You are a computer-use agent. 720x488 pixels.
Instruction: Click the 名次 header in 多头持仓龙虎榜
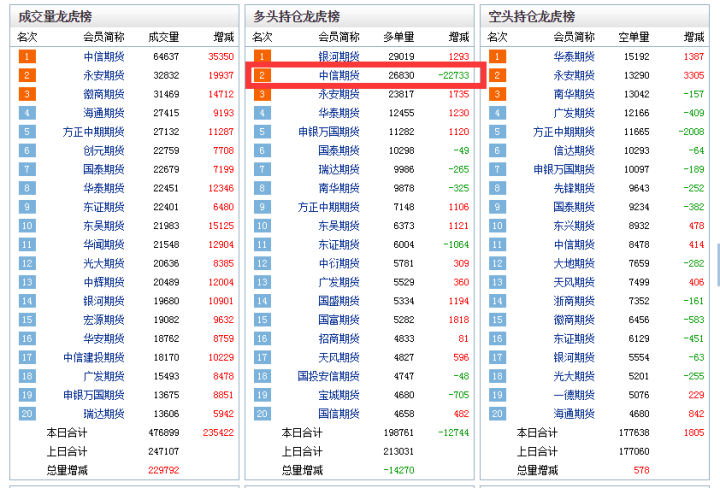tap(262, 37)
